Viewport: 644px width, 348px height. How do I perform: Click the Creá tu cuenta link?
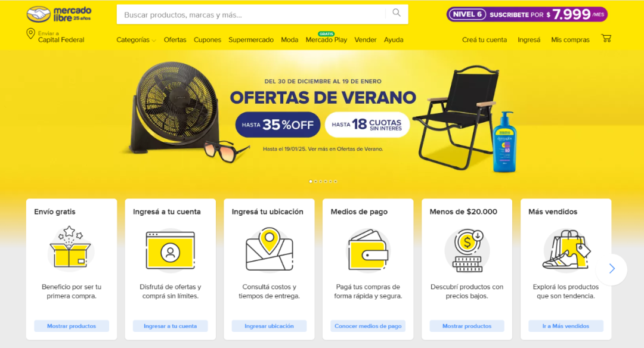click(x=484, y=40)
